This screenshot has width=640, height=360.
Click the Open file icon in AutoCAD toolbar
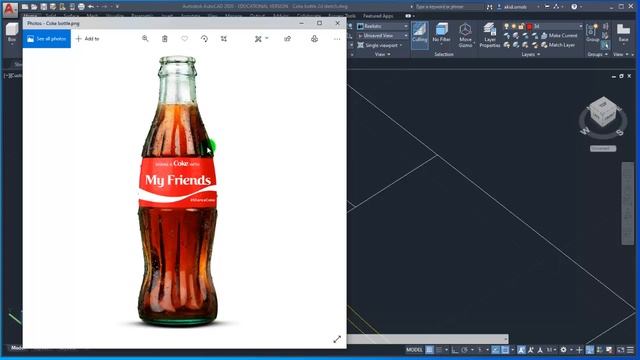pyautogui.click(x=34, y=7)
